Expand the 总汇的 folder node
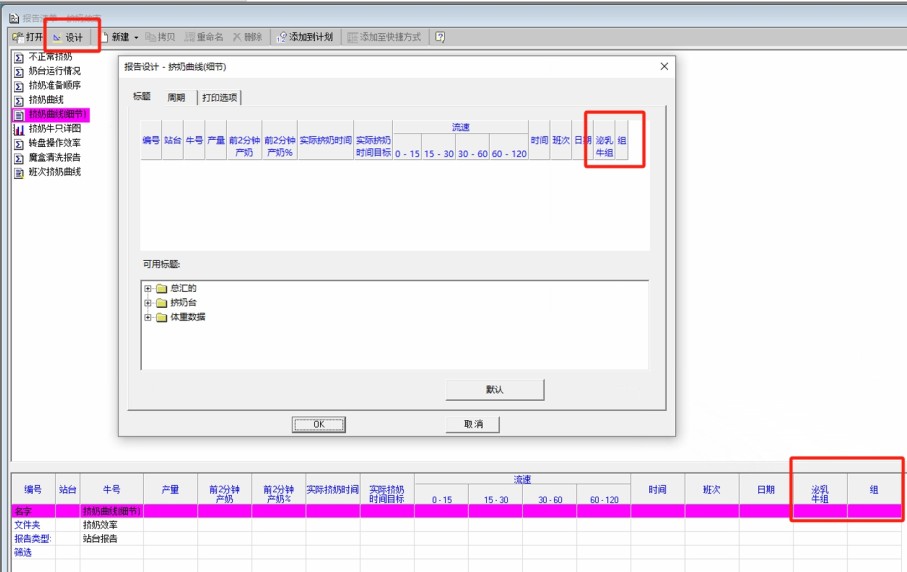Viewport: 907px width, 572px height. [x=148, y=288]
